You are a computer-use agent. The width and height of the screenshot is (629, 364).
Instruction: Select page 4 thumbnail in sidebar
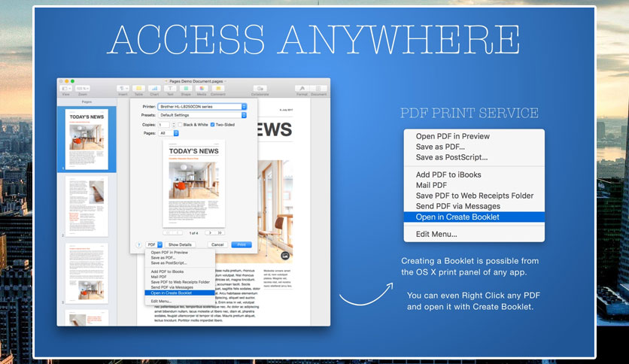point(87,318)
